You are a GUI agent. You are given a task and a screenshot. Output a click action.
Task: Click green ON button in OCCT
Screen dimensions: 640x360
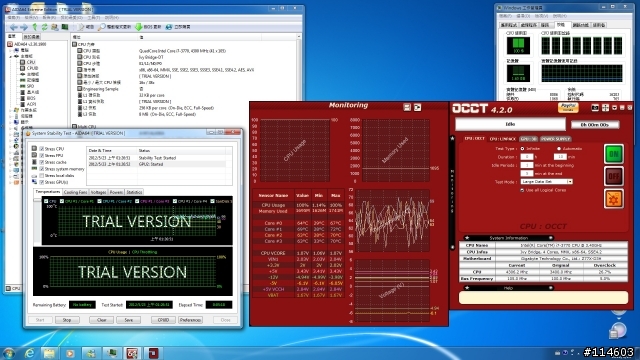pyautogui.click(x=613, y=154)
